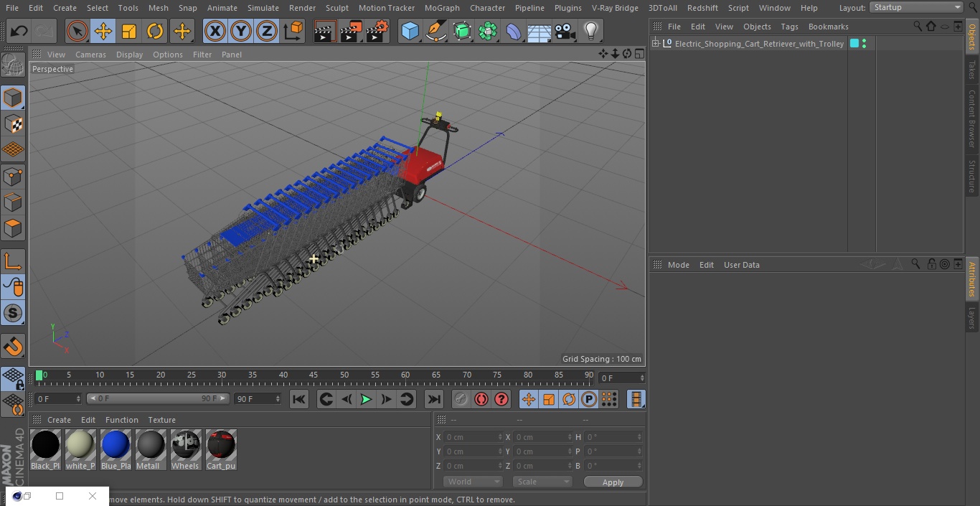Toggle X axis lock
Viewport: 980px width, 506px height.
pyautogui.click(x=215, y=32)
